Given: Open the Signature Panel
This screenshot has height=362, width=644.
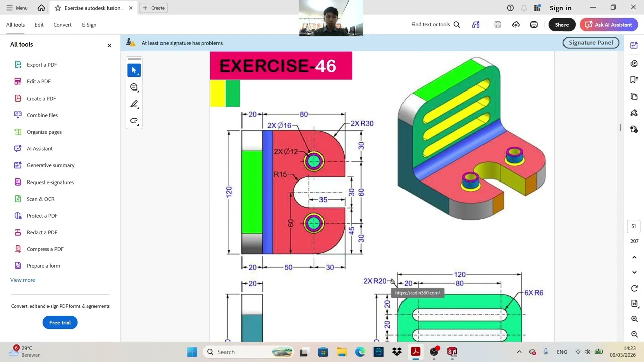Looking at the screenshot, I should (591, 43).
